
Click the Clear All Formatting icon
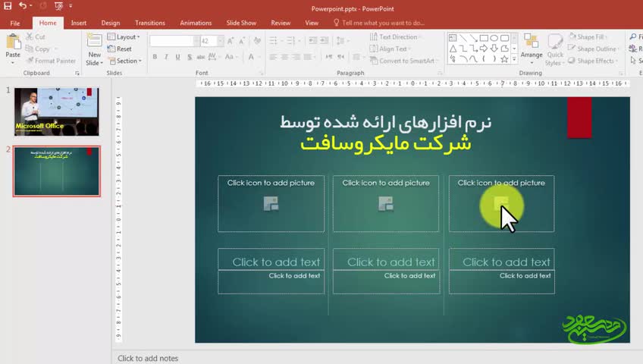pos(257,41)
